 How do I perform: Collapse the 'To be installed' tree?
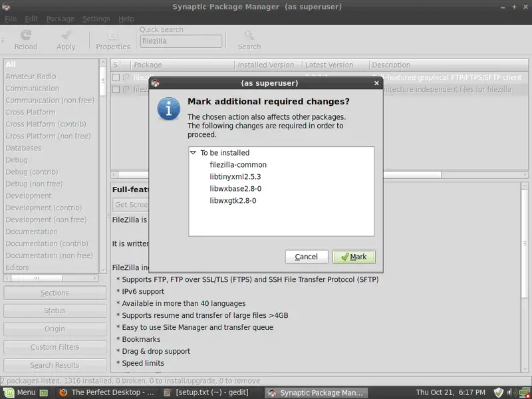(x=194, y=153)
